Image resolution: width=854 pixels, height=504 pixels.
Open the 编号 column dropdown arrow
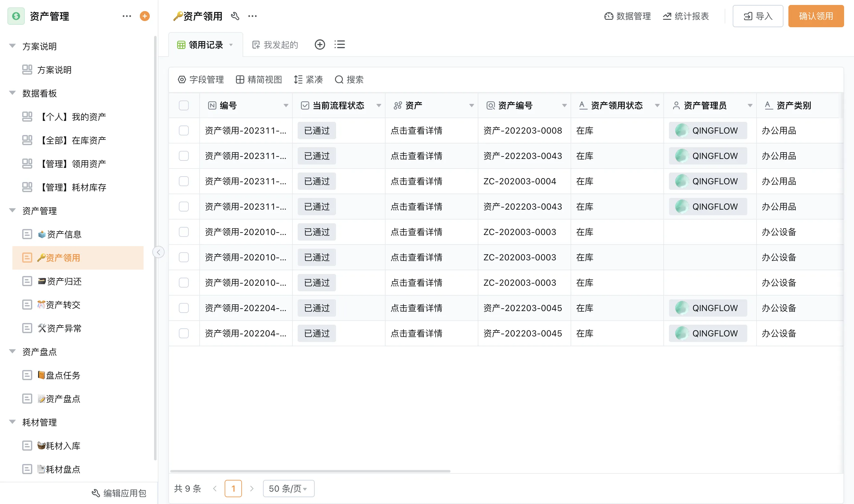click(286, 106)
